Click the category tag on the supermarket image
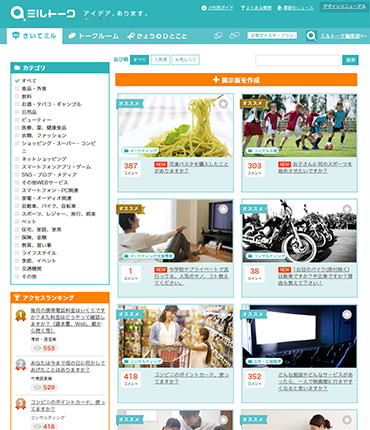This screenshot has height=430, width=370. (142, 361)
